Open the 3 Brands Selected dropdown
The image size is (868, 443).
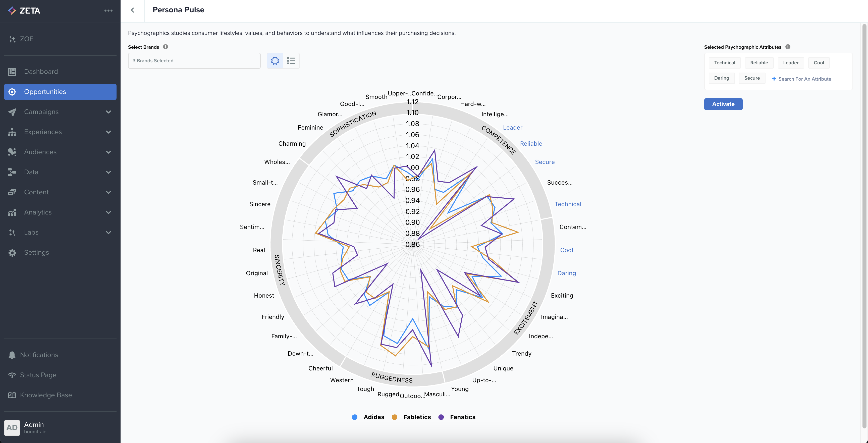194,61
